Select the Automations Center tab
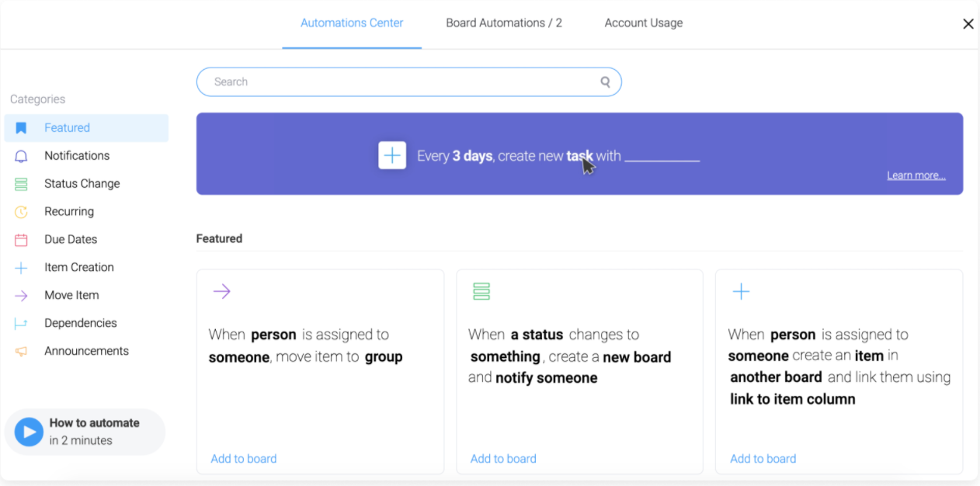Screen dimensions: 980x486 (x=352, y=23)
